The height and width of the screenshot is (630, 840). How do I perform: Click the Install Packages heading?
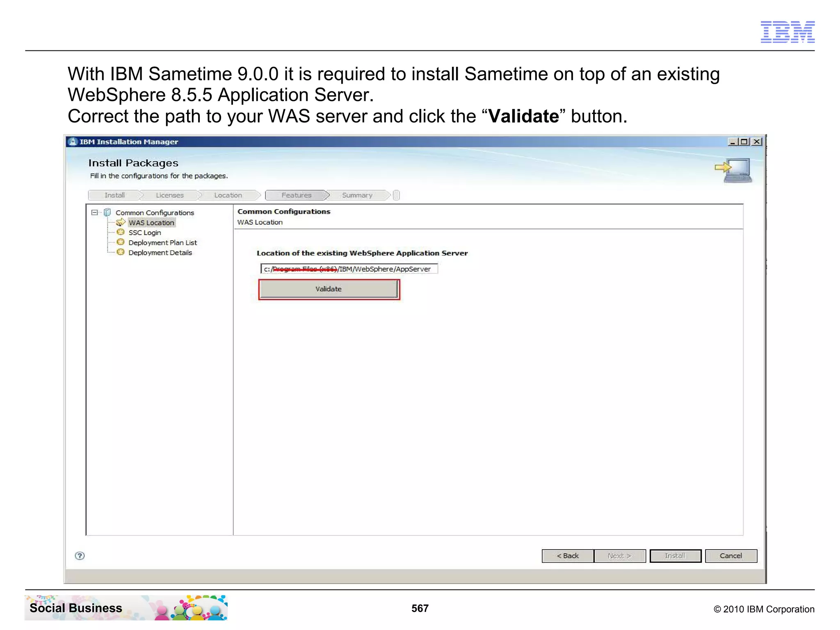133,163
